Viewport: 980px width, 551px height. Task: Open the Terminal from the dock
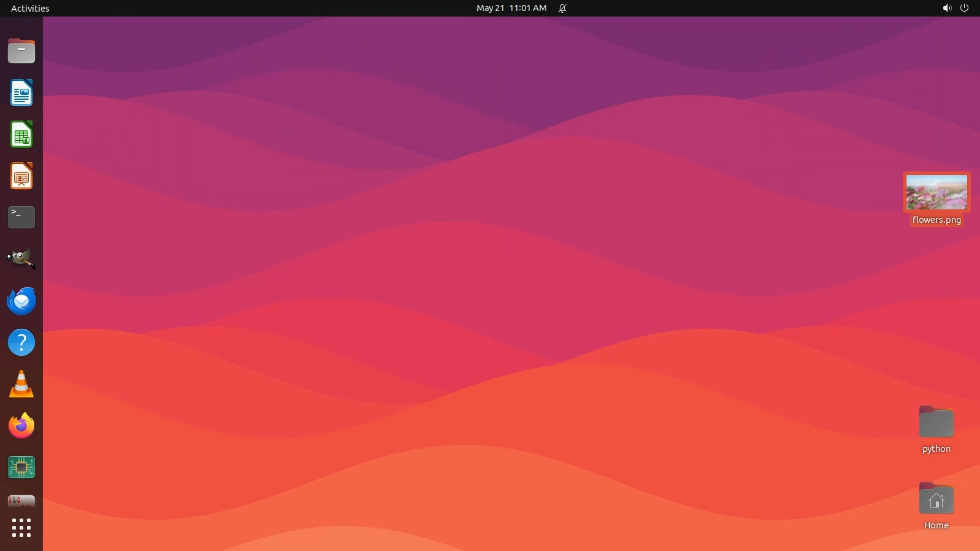[x=21, y=217]
